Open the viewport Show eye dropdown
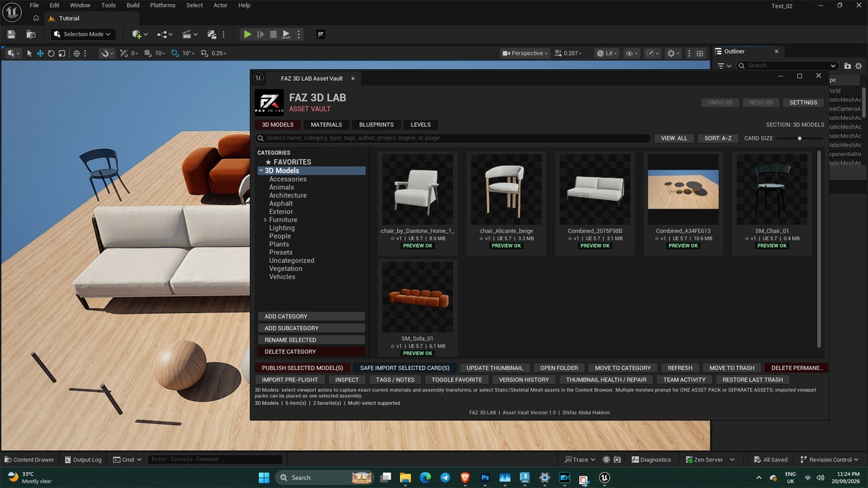 tap(632, 53)
